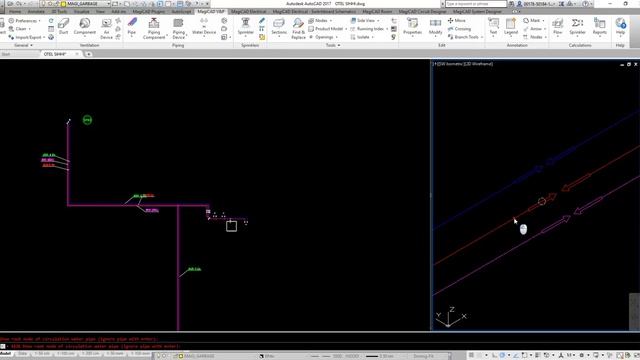Switch to the Add-ins ribbon tab
This screenshot has width=640, height=360.
119,11
